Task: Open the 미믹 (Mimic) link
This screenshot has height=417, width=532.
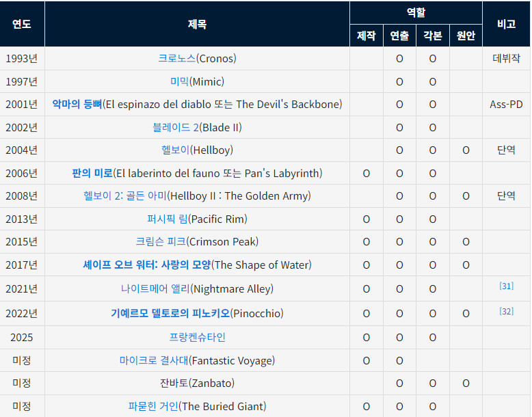Action: click(179, 81)
